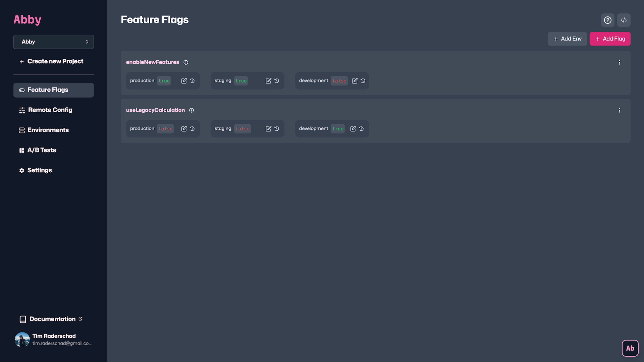Edit development value of useLegacyCalculation

353,129
